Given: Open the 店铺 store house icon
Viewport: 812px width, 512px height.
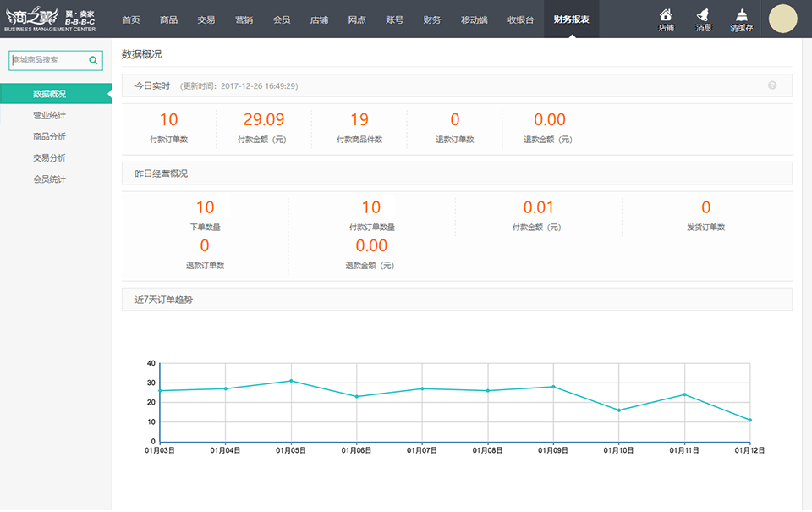Looking at the screenshot, I should click(666, 19).
